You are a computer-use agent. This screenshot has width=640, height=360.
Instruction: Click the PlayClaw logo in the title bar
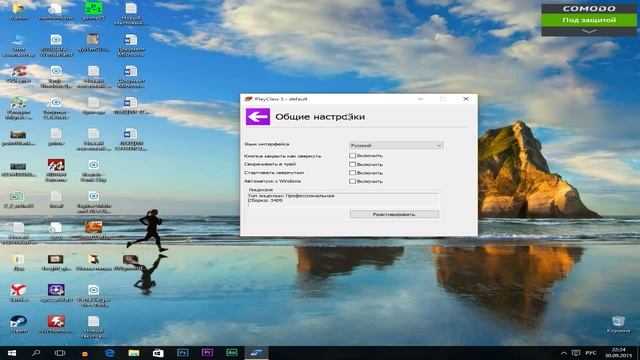(248, 99)
